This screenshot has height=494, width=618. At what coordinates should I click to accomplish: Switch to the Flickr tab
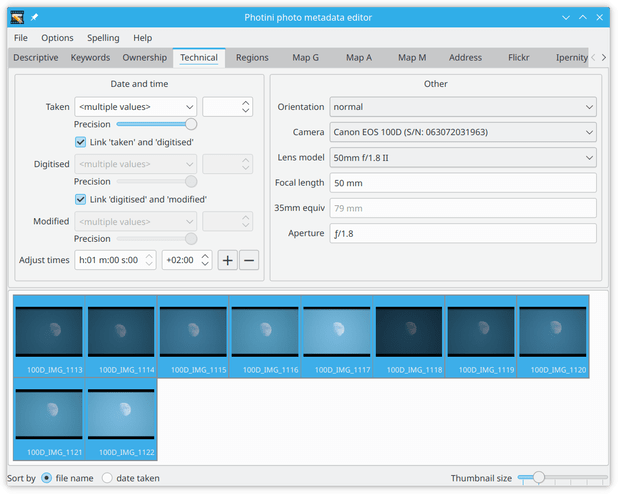tap(519, 58)
